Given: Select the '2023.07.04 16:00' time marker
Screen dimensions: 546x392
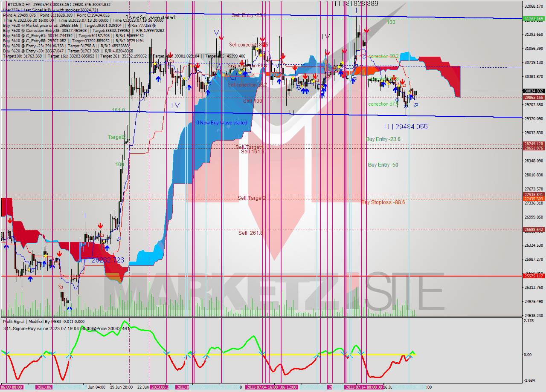Looking at the screenshot, I should click(x=263, y=387).
